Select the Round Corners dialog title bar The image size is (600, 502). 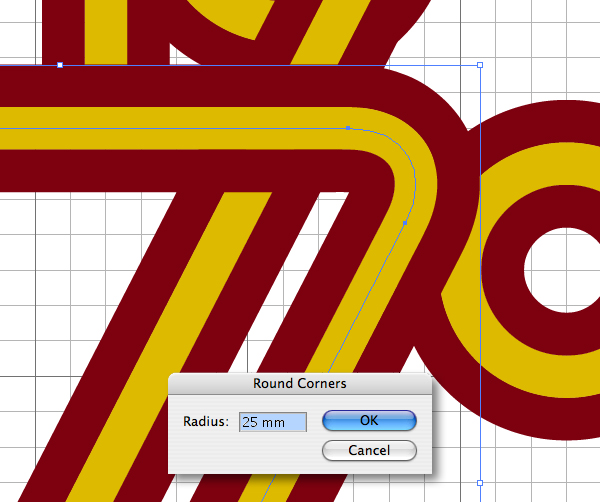(300, 383)
